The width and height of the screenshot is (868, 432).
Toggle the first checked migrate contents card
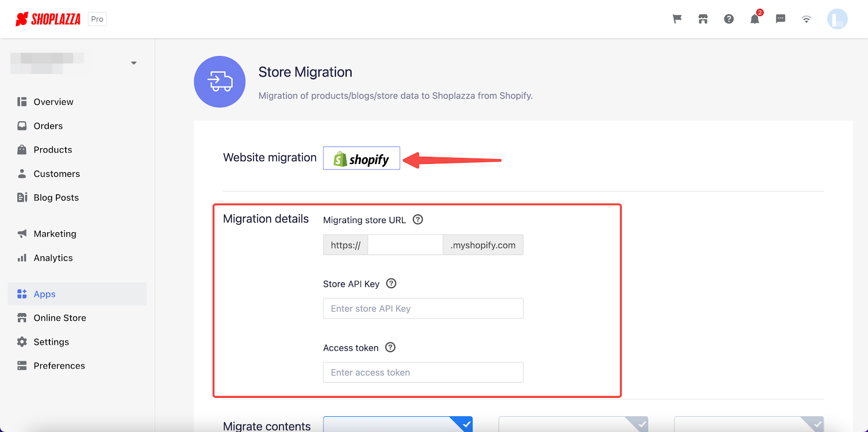(398, 424)
